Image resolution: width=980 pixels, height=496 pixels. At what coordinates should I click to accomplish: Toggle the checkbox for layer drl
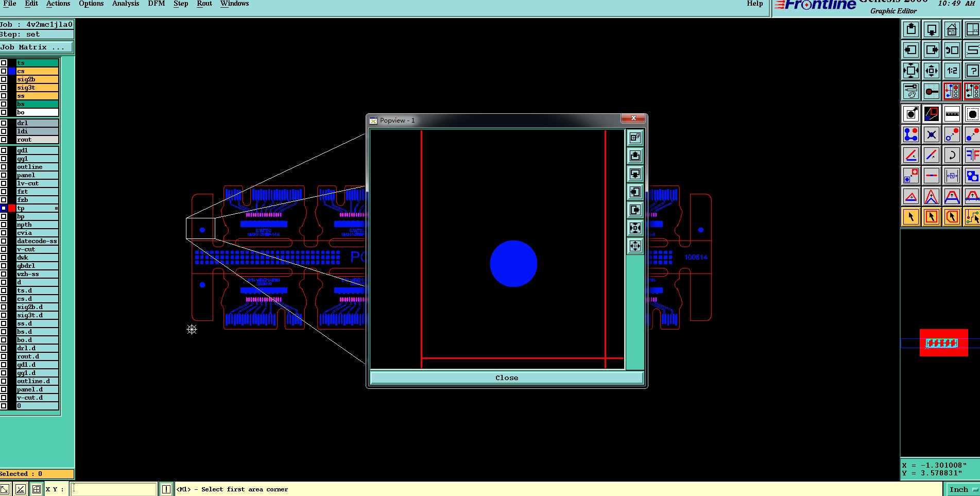coord(4,123)
